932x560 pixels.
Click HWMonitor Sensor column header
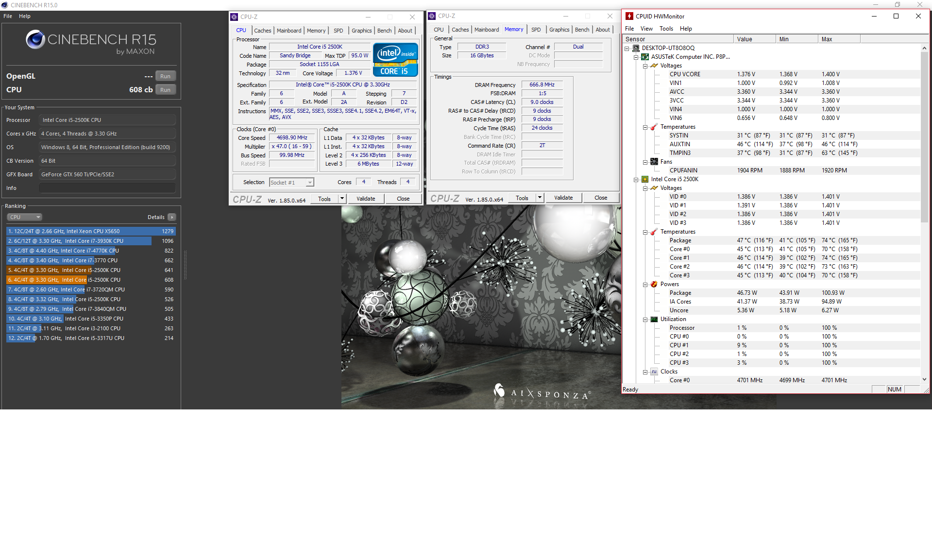pyautogui.click(x=678, y=39)
